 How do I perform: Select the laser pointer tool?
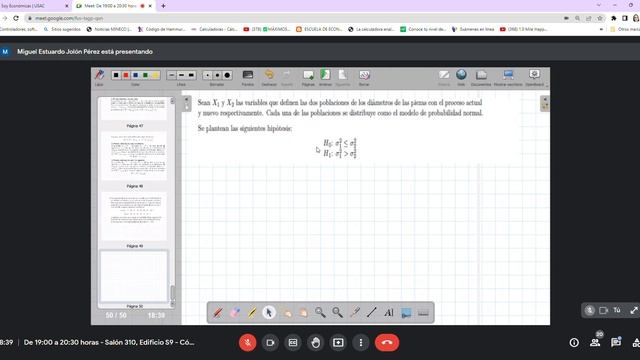pos(355,313)
